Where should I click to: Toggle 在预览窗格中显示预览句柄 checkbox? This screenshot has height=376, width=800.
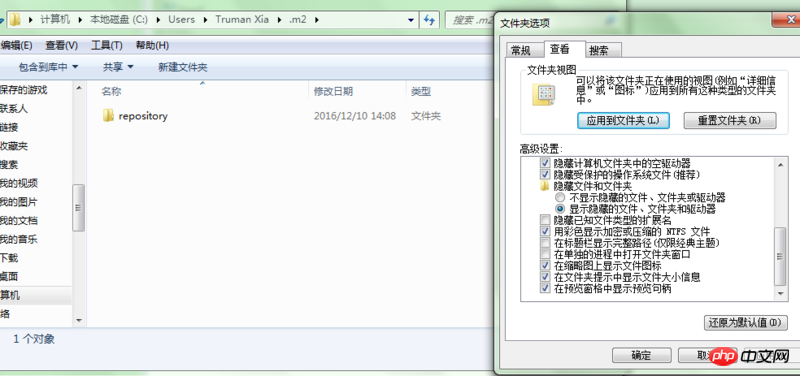545,289
